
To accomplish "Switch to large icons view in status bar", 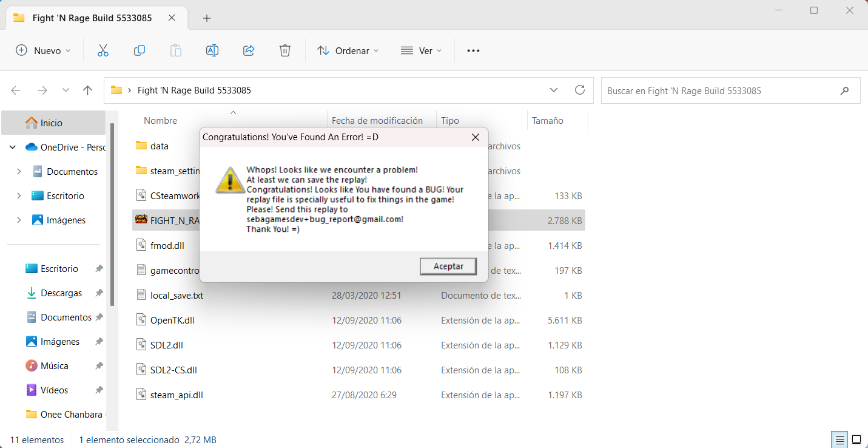I will point(856,440).
